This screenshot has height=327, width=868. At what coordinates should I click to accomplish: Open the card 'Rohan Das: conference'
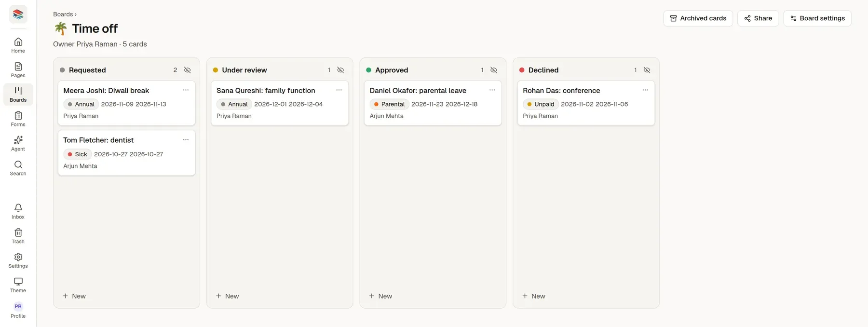click(586, 103)
